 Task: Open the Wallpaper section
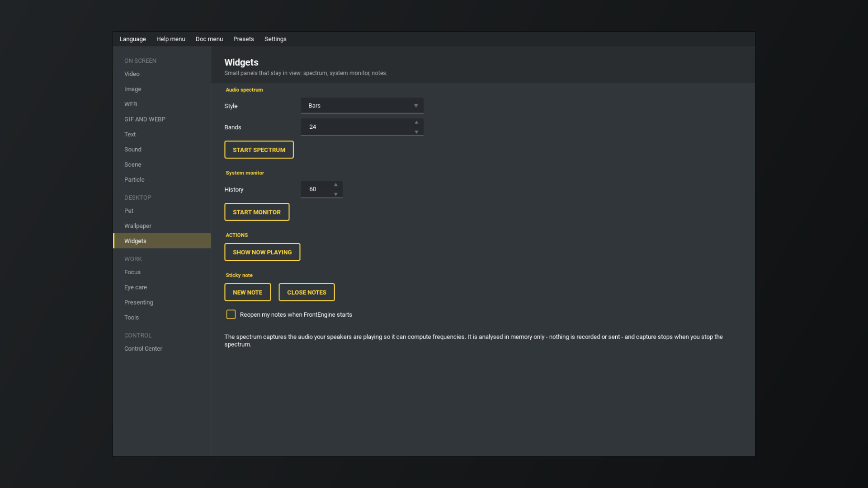point(162,226)
